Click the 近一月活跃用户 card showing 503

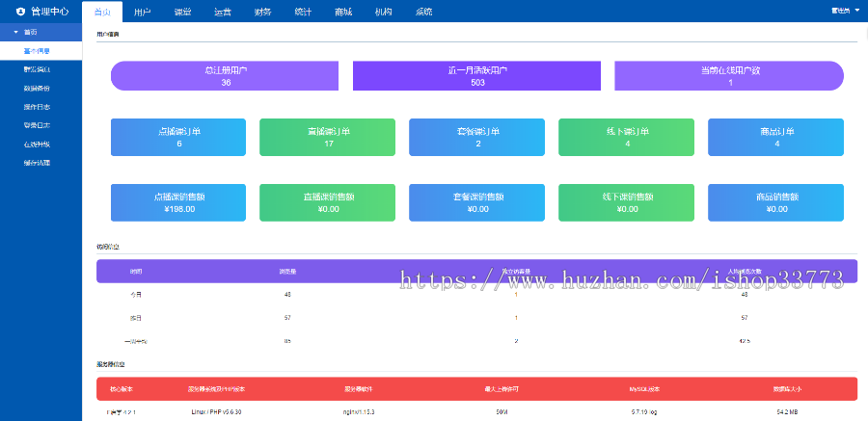476,76
